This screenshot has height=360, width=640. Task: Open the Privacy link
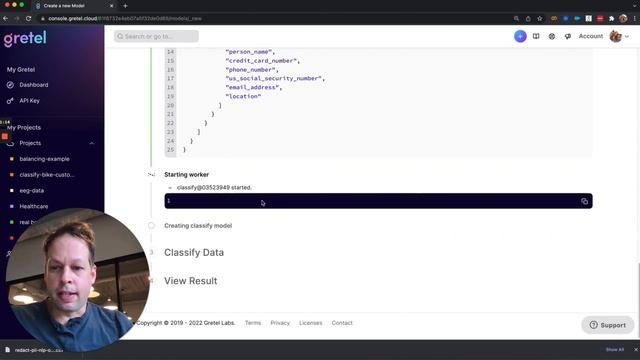(x=280, y=323)
